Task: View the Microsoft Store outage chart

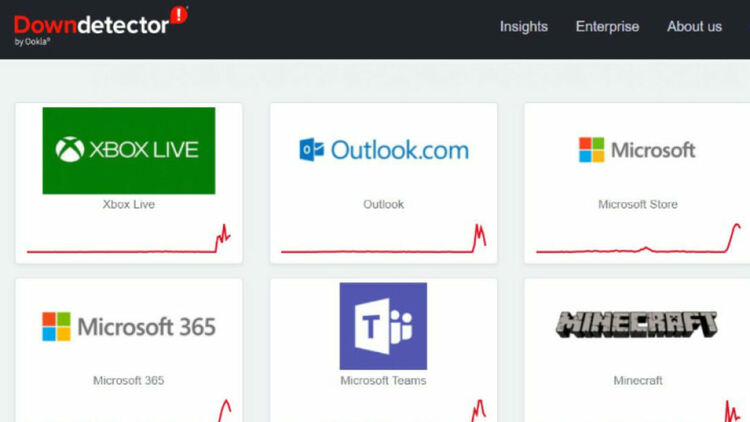Action: click(x=638, y=238)
